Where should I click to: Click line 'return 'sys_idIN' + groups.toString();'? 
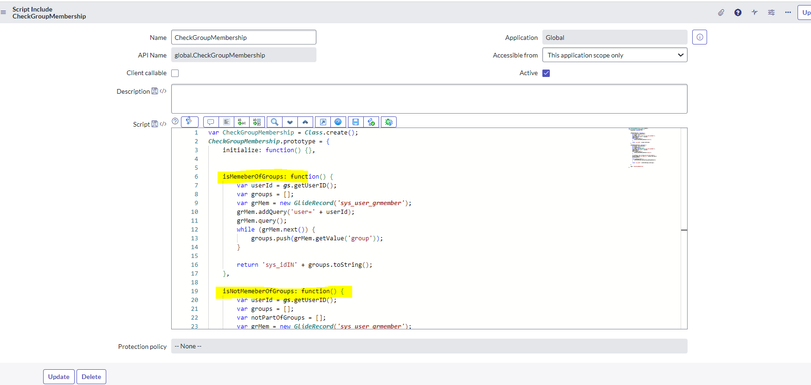point(304,264)
